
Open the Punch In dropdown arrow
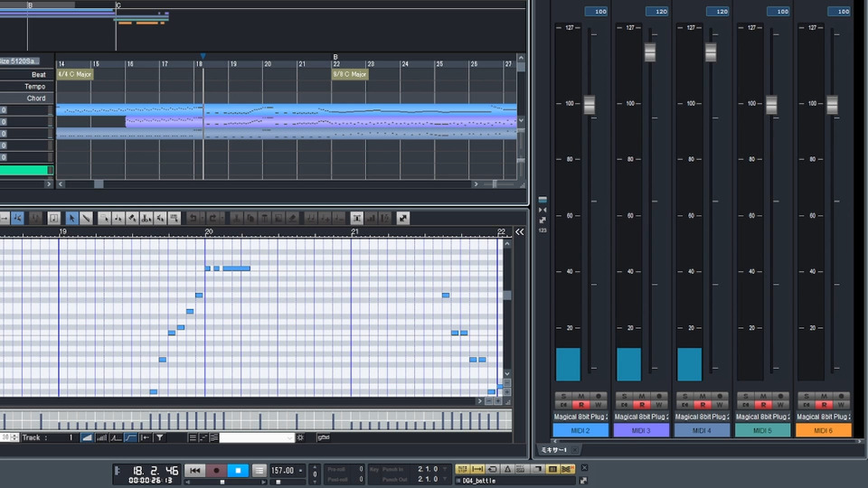(445, 469)
